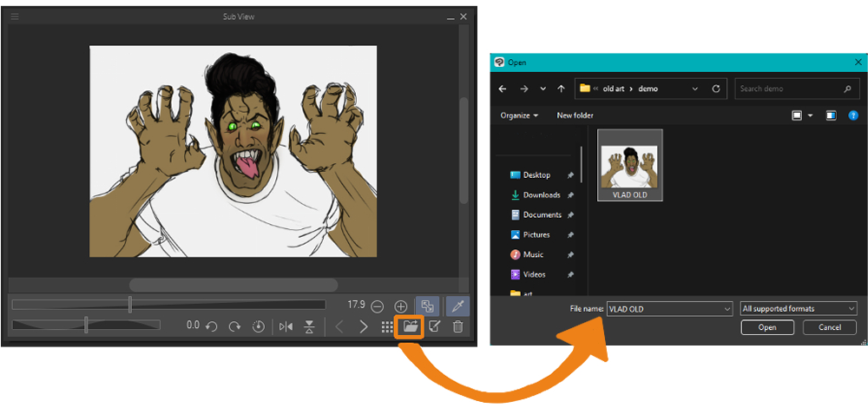The width and height of the screenshot is (868, 408).
Task: Reset the rotation in Sub View
Action: click(258, 326)
